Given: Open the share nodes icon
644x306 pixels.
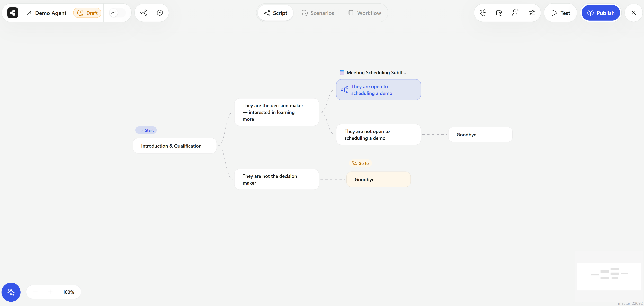Looking at the screenshot, I should [x=144, y=13].
